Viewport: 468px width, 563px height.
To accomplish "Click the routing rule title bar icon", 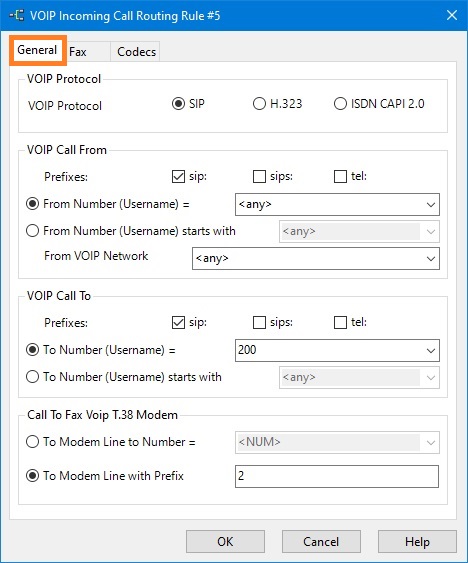I will (17, 15).
